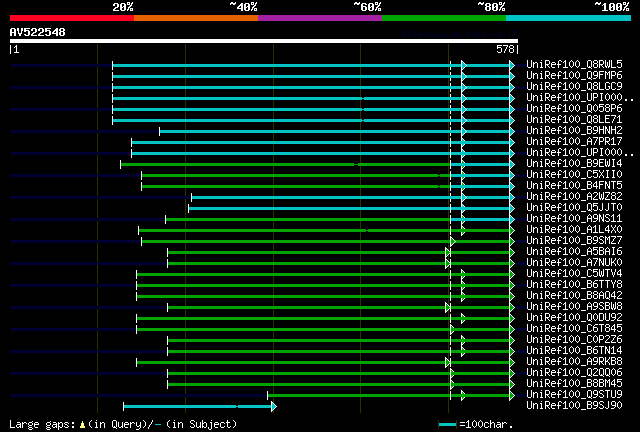The height and width of the screenshot is (432, 640).
Task: Click the Large gaps legend text
Action: tap(123, 424)
